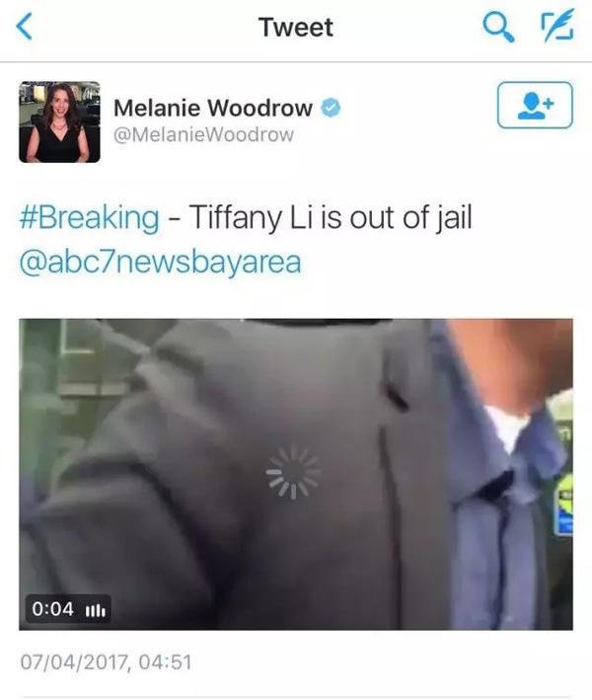Screen dimensions: 592x700
Task: Open the #Breaking hashtag
Action: pyautogui.click(x=89, y=218)
